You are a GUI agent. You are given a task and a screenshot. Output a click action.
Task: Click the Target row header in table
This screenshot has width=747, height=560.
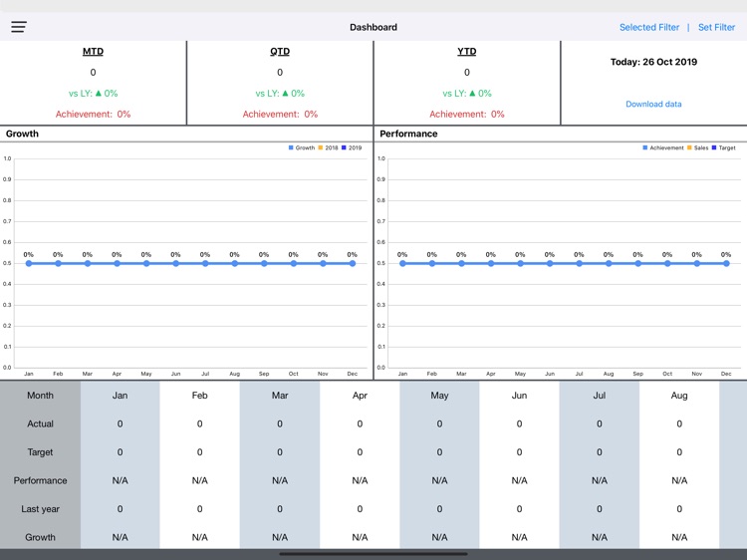click(40, 451)
